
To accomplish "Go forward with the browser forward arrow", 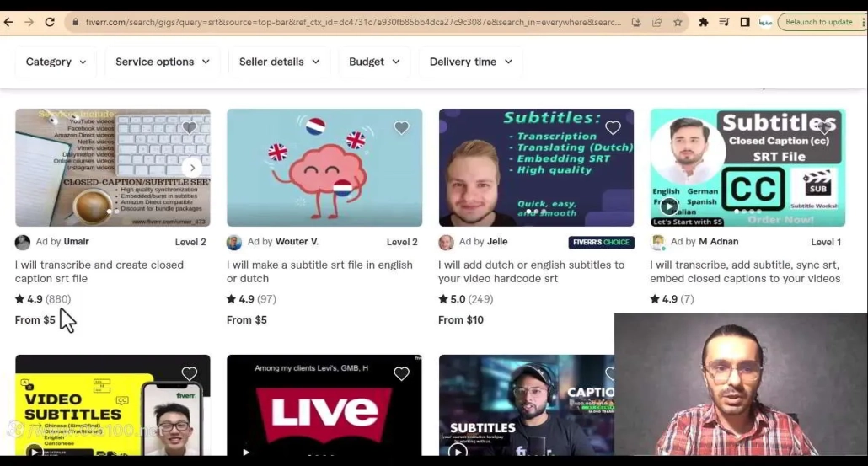I will point(29,22).
